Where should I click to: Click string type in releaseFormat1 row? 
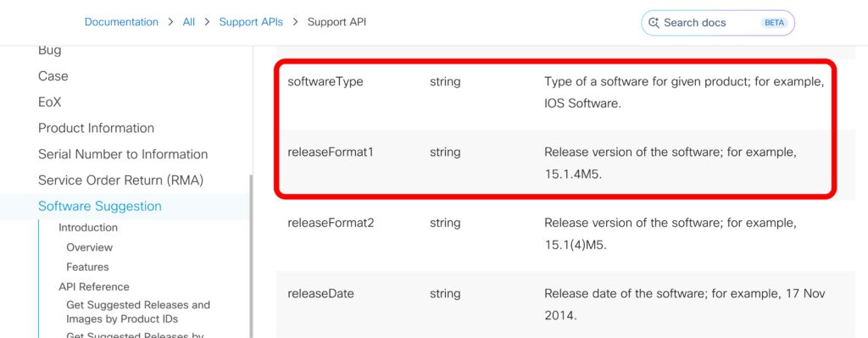pos(445,152)
